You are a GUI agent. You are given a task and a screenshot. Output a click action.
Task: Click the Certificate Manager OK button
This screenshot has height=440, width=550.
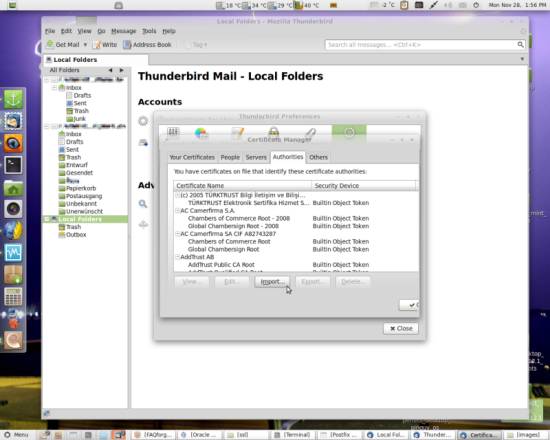pyautogui.click(x=409, y=305)
